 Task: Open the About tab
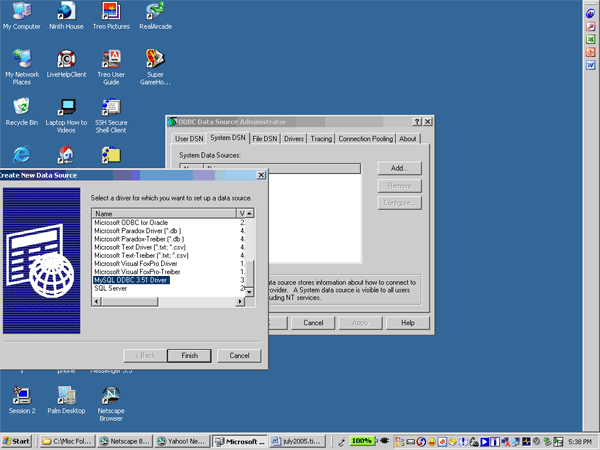click(x=408, y=139)
